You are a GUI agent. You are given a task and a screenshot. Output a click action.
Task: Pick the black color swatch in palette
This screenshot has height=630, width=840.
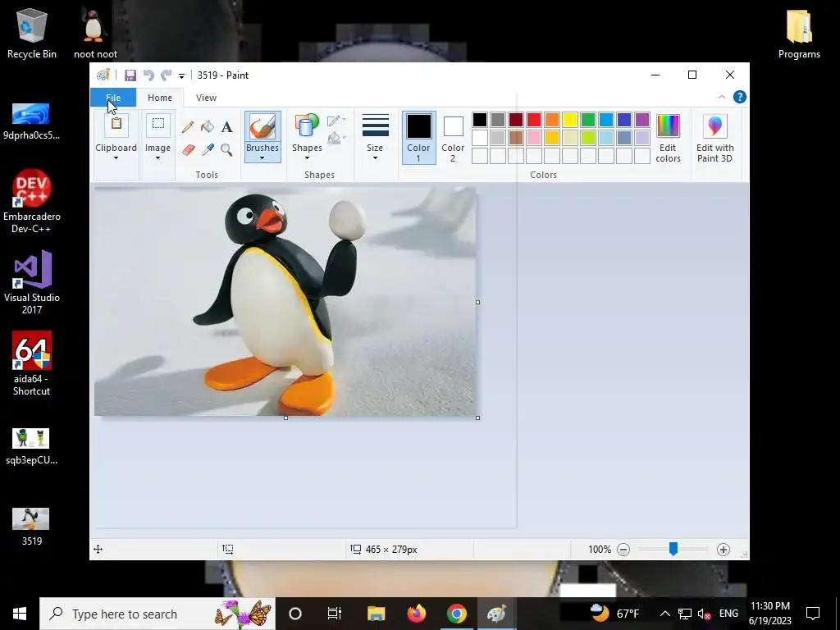coord(480,120)
